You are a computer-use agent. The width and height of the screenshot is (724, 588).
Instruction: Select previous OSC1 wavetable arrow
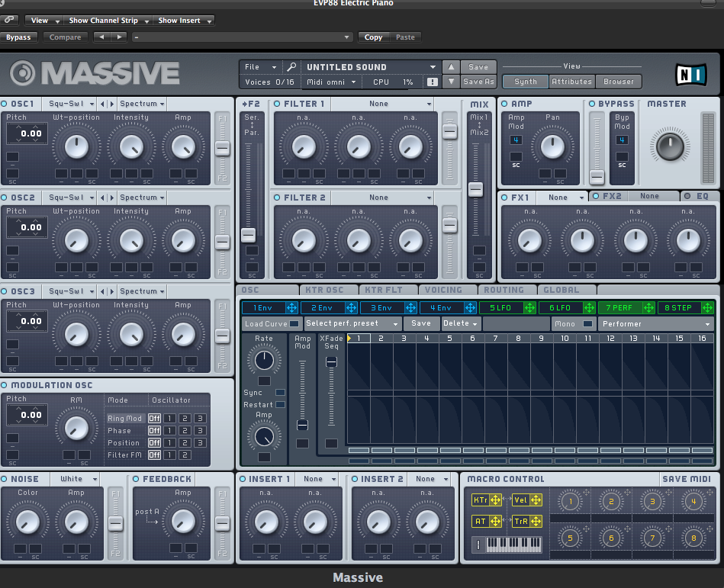pos(102,104)
